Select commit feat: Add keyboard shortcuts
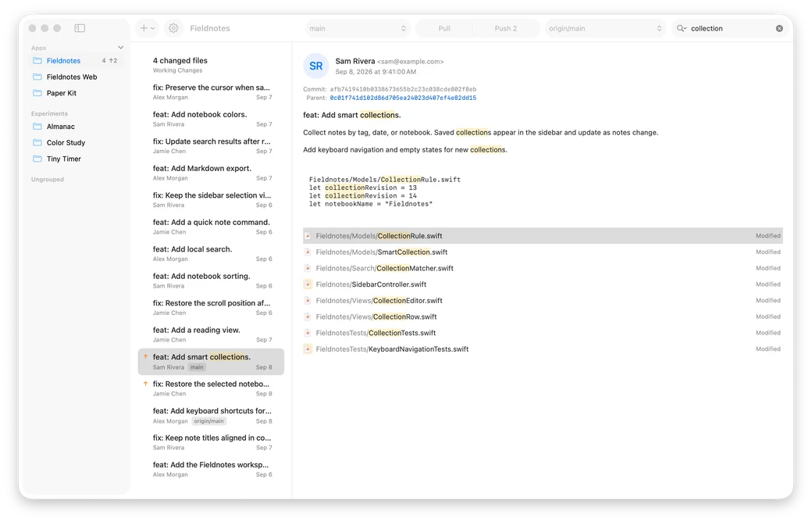Image resolution: width=812 pixels, height=522 pixels. [211, 415]
